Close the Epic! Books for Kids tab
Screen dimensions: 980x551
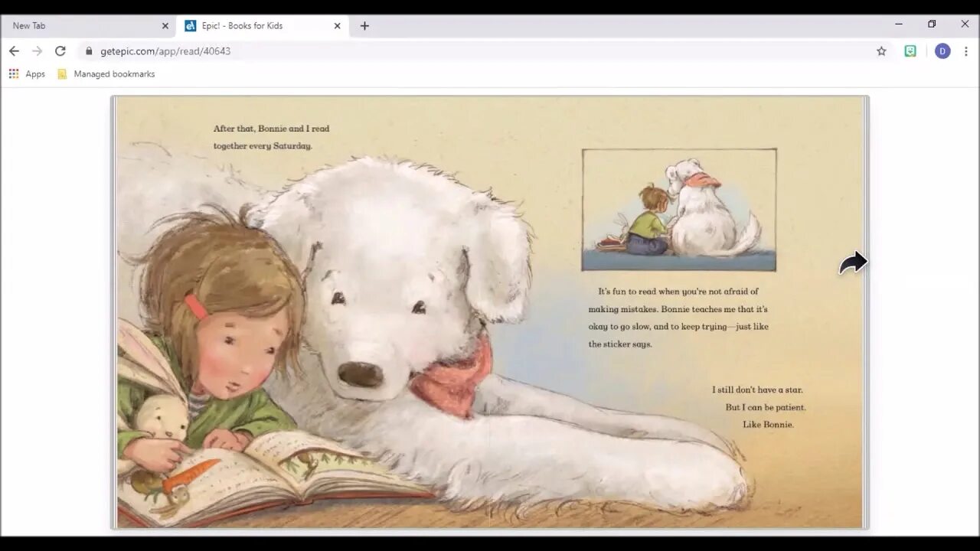[337, 26]
